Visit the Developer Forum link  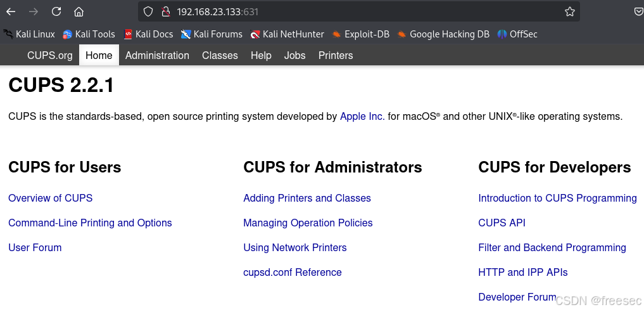click(517, 297)
